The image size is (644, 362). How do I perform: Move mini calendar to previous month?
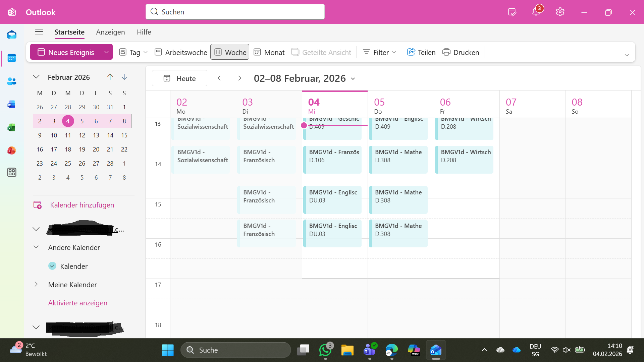pyautogui.click(x=110, y=77)
